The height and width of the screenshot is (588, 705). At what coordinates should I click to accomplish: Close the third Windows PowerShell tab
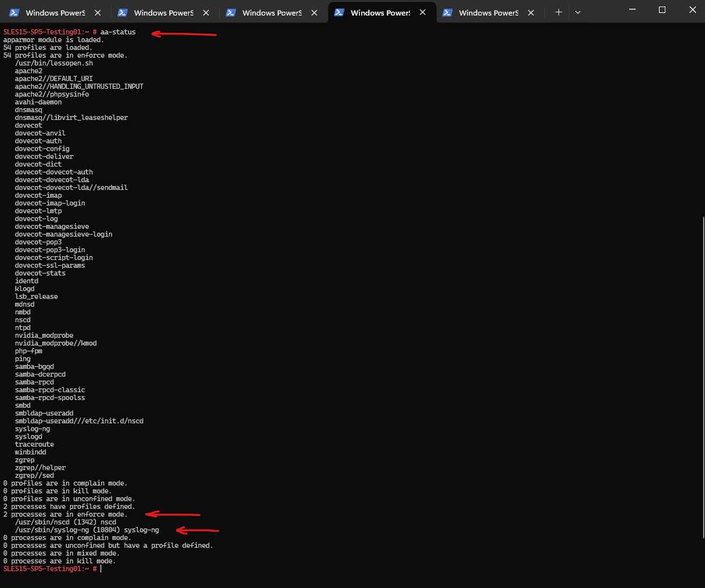point(315,12)
